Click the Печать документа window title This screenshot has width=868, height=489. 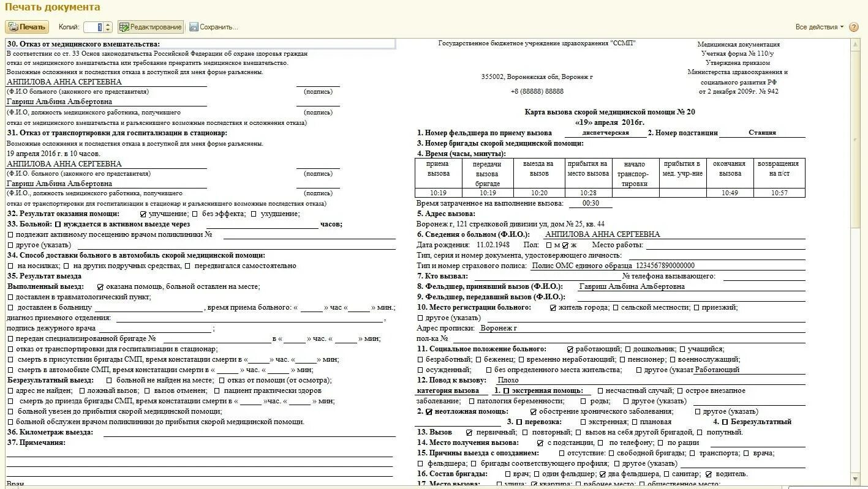coord(53,7)
